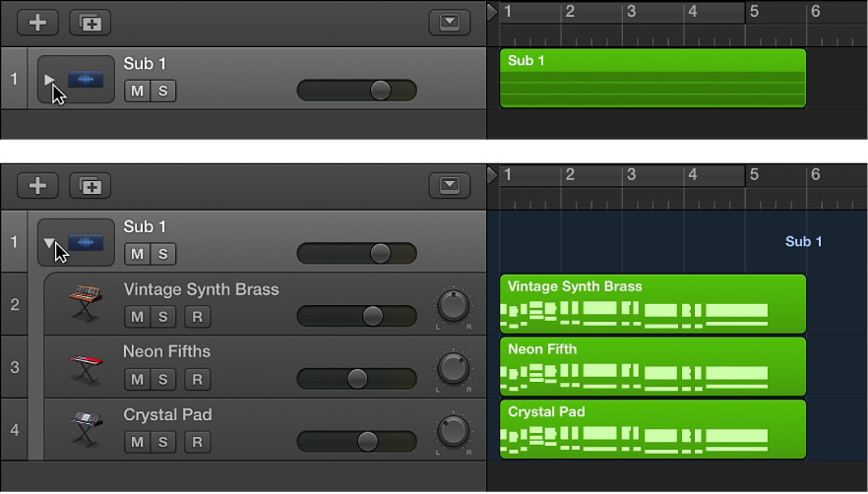
Task: Click the Vintage Synth Brass keyboard instrument icon
Action: pos(86,302)
